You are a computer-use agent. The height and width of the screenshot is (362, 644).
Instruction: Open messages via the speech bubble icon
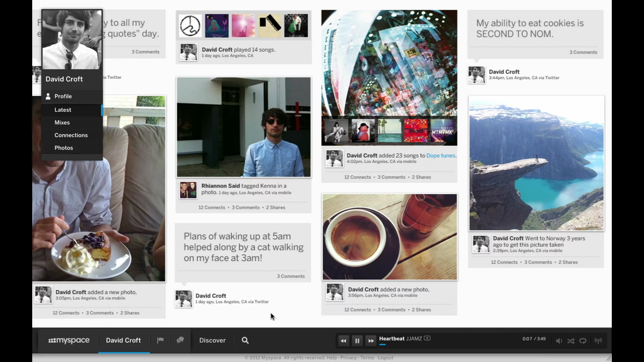point(180,340)
